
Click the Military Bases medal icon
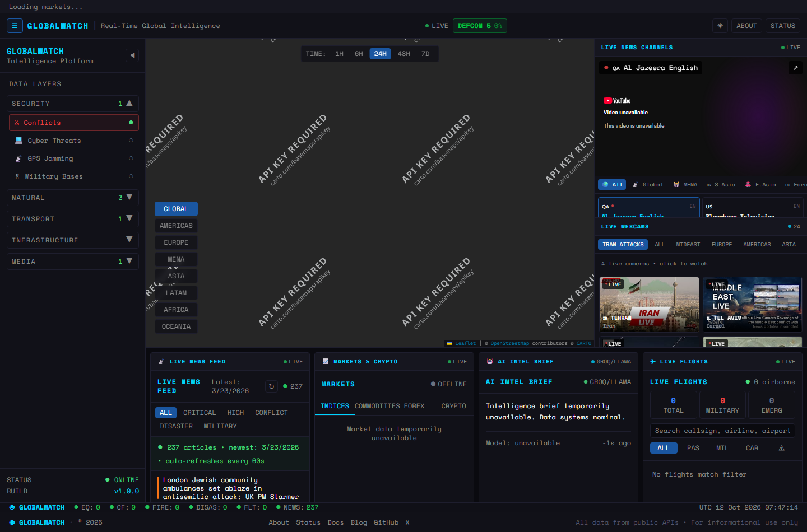[17, 176]
